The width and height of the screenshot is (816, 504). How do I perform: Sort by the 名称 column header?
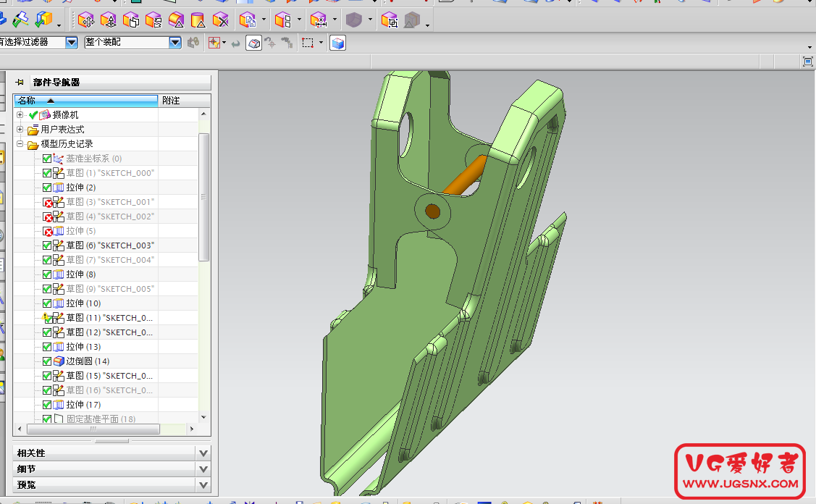coord(86,101)
